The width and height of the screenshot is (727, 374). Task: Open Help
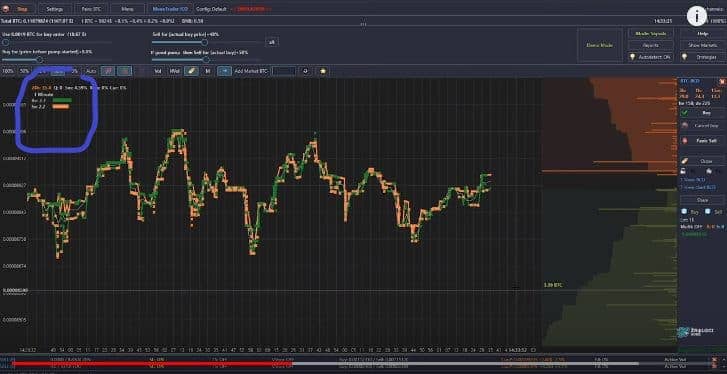click(703, 33)
